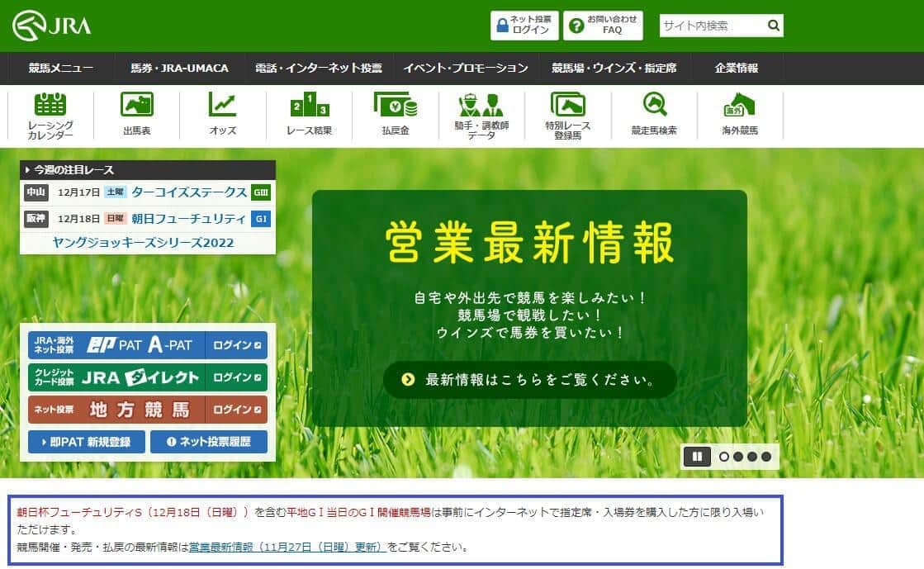The width and height of the screenshot is (924, 569).
Task: Click the site search magnifier icon
Action: pyautogui.click(x=774, y=26)
